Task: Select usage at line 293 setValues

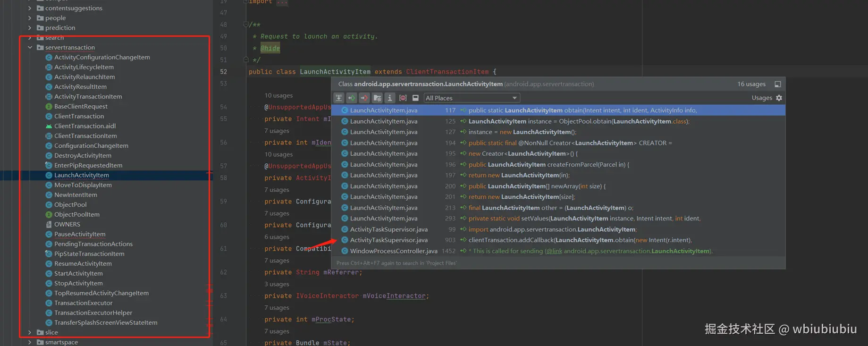Action: click(558, 219)
